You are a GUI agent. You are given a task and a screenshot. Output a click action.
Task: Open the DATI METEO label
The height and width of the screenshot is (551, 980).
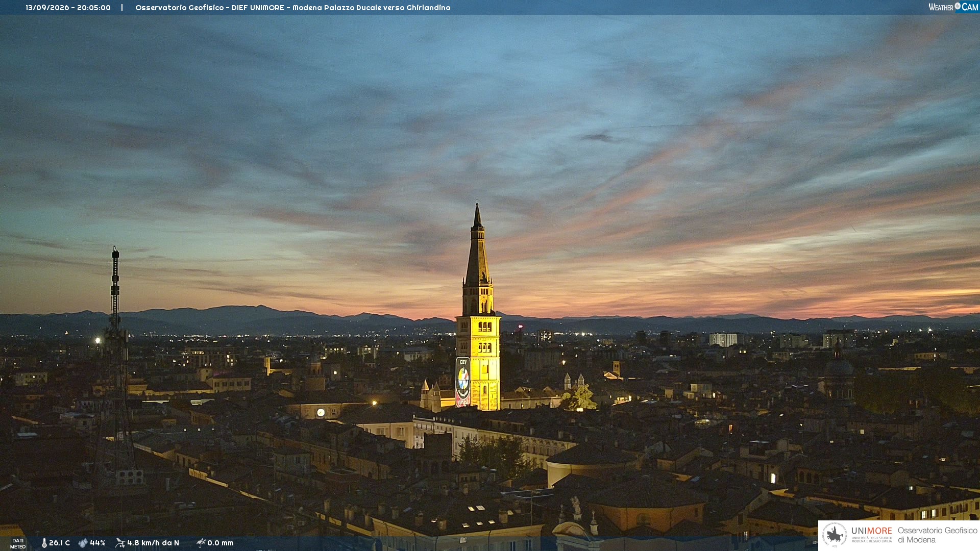click(x=18, y=543)
